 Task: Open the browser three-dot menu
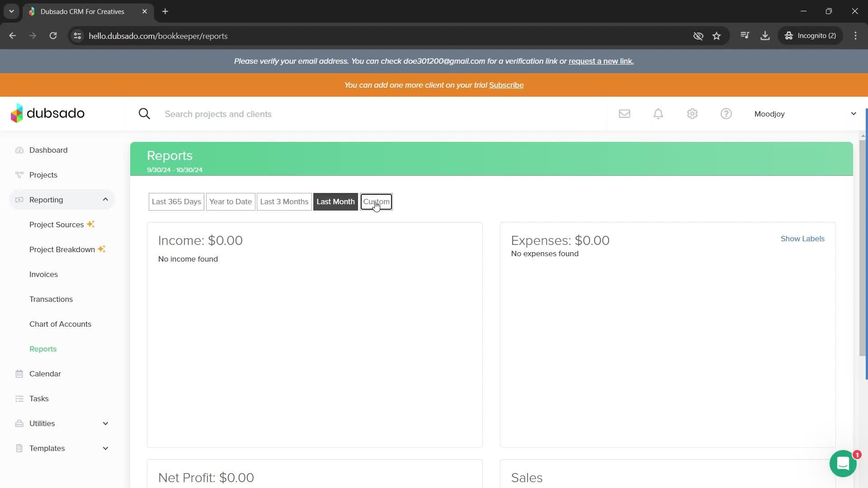point(855,36)
